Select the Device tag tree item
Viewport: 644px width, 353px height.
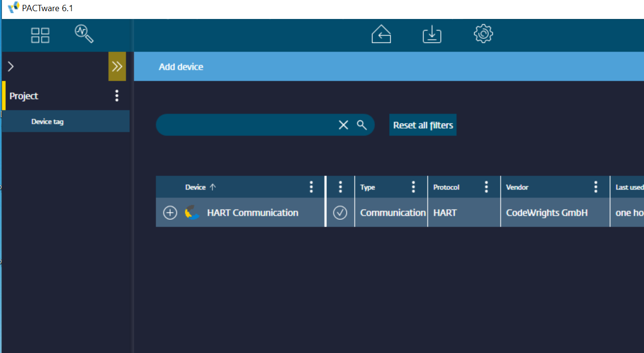click(66, 122)
